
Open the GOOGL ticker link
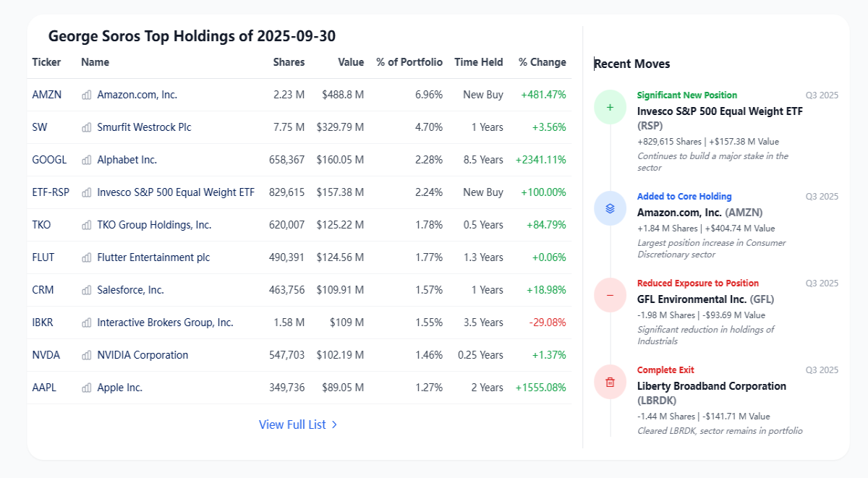tap(49, 160)
